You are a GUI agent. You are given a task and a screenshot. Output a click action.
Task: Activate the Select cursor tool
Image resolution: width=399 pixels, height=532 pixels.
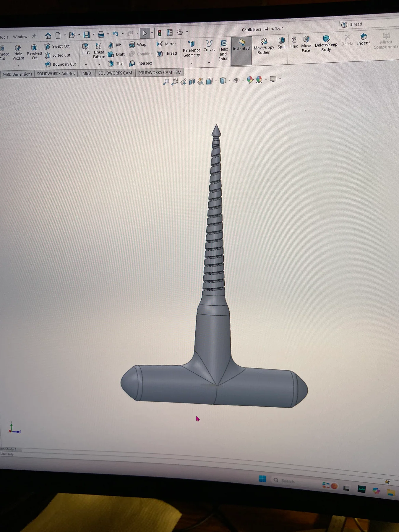tap(145, 33)
